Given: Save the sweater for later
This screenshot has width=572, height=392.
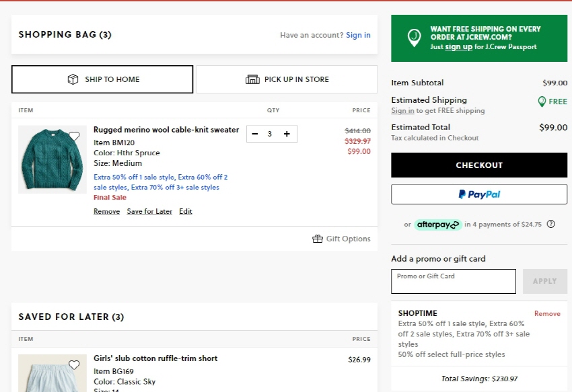Looking at the screenshot, I should click(149, 211).
